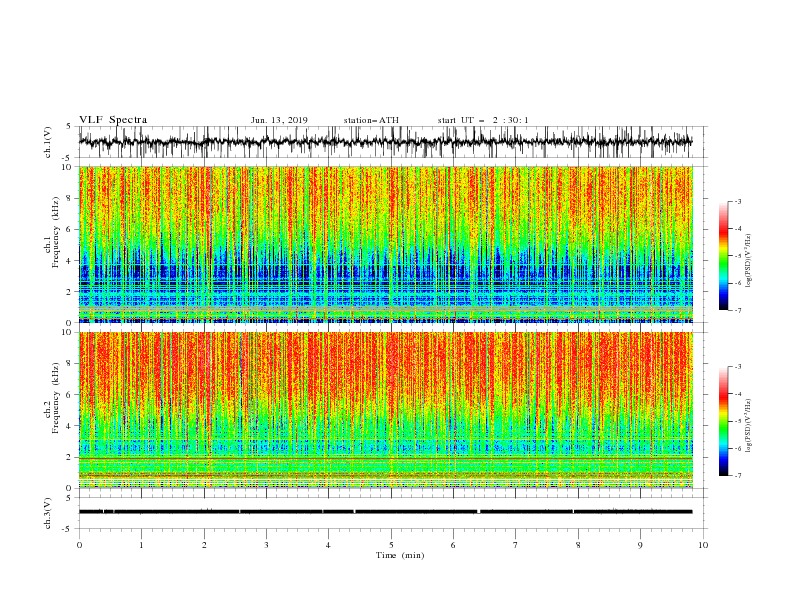This screenshot has height=612, width=792.
Task: Click the ch.1 voltage waveform trace
Action: [x=386, y=142]
